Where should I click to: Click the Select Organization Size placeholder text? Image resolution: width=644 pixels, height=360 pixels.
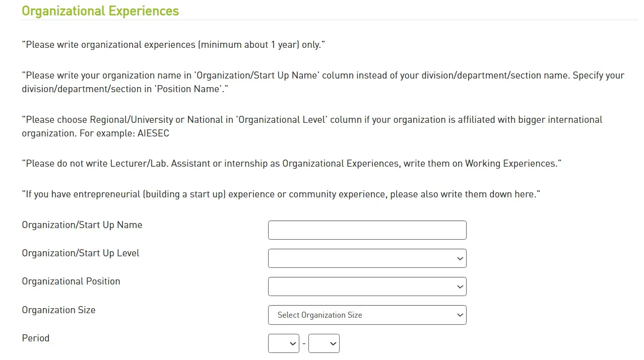[x=319, y=315]
